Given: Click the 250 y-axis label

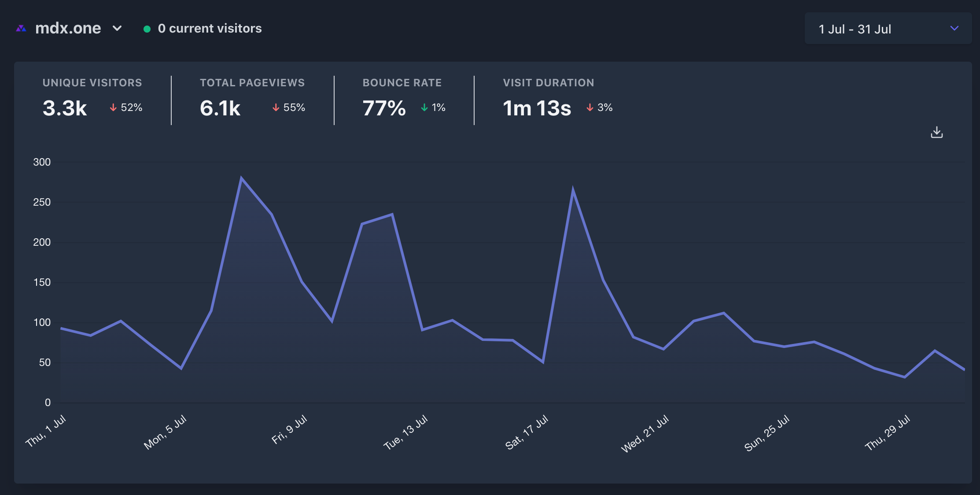Looking at the screenshot, I should 42,202.
